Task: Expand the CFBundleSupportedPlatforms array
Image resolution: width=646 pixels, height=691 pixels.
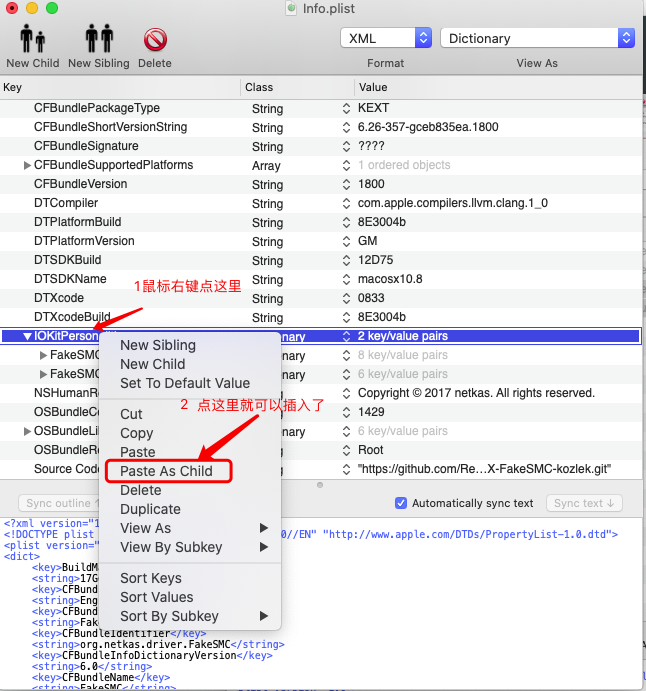Action: pos(27,165)
